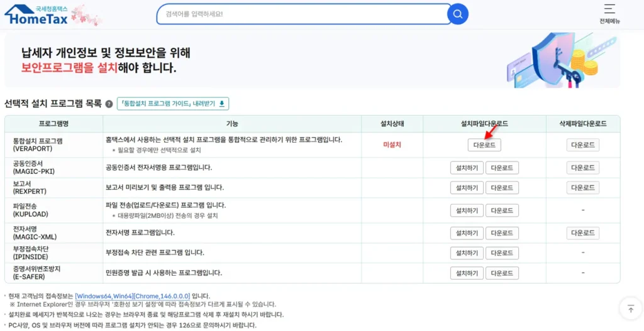The height and width of the screenshot is (331, 644).
Task: Click 설치하기 for MAGIC-XML
Action: click(467, 234)
